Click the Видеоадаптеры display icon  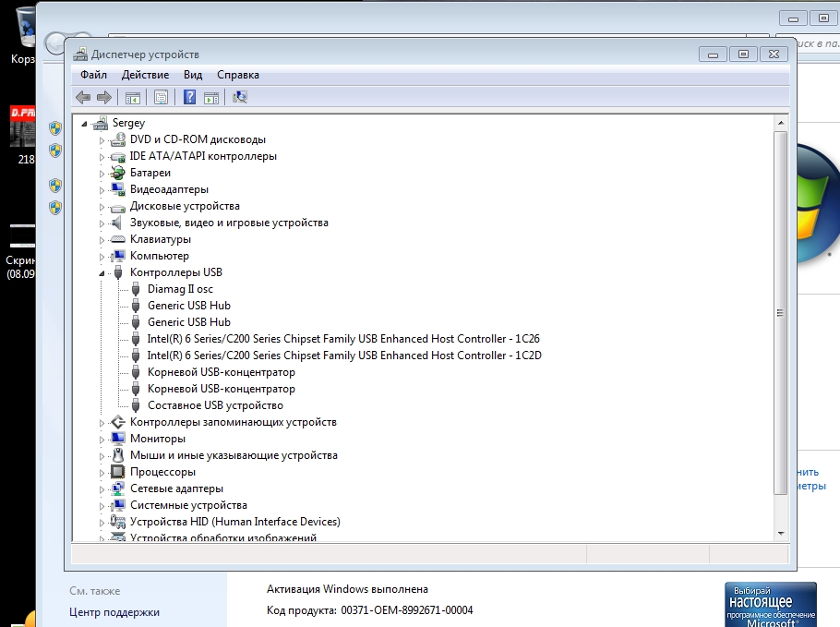(118, 189)
